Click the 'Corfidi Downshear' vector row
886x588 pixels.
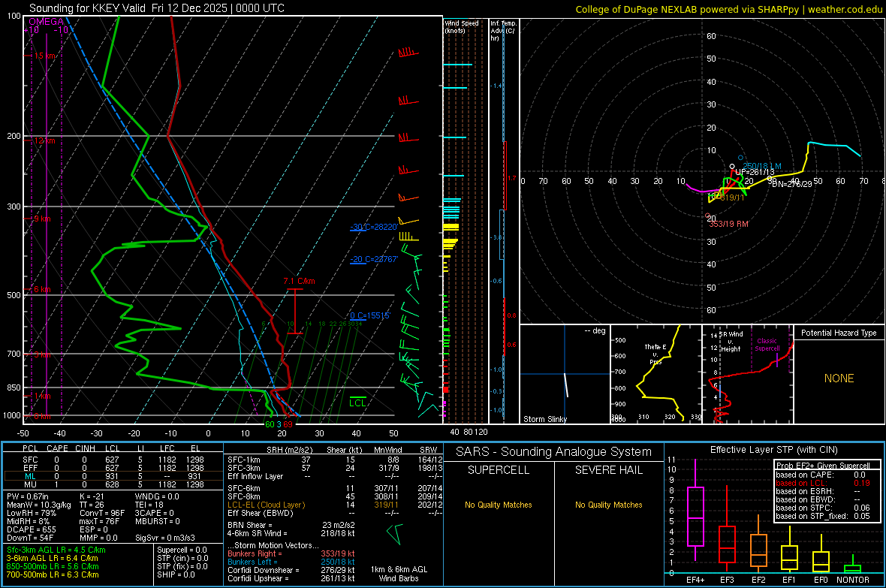coord(291,570)
